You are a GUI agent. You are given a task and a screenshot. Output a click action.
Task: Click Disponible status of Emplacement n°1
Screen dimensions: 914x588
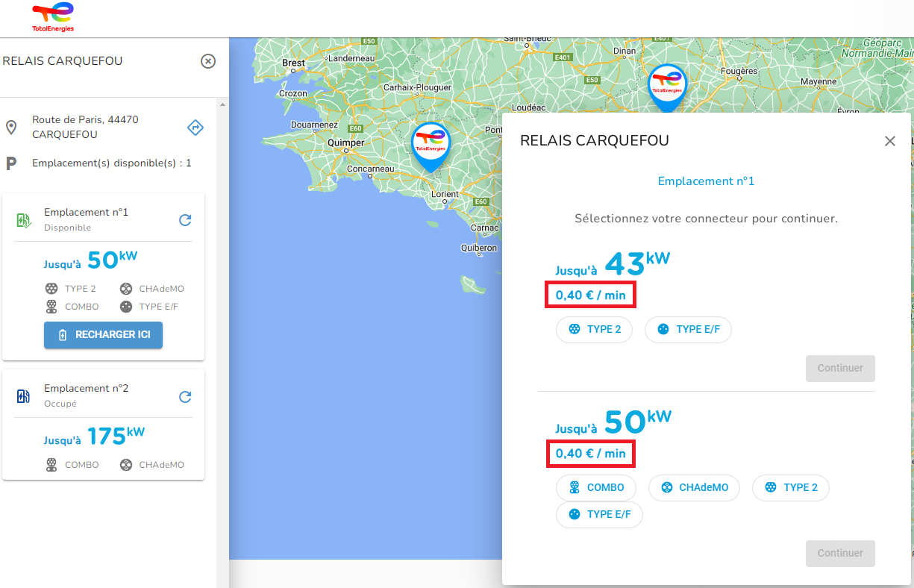67,228
